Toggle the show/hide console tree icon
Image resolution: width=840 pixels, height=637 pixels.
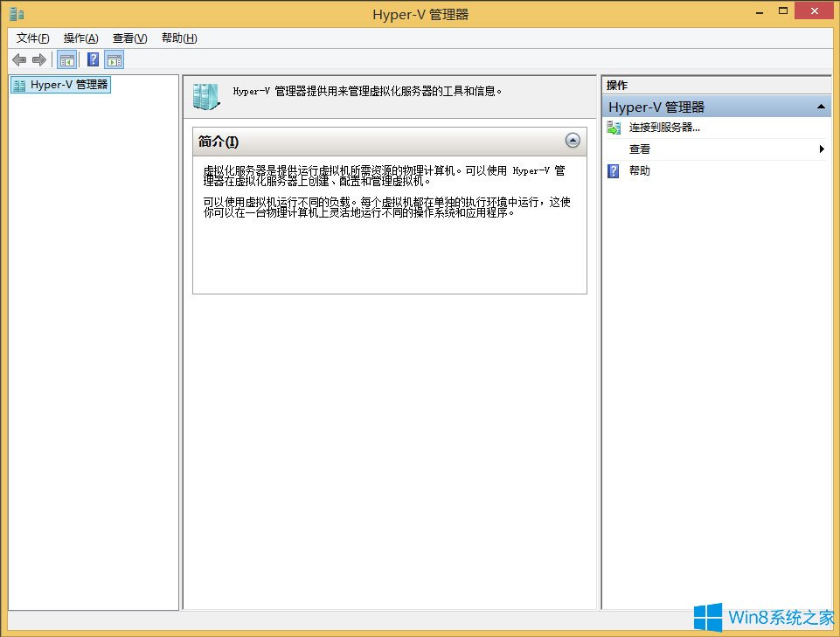tap(67, 59)
